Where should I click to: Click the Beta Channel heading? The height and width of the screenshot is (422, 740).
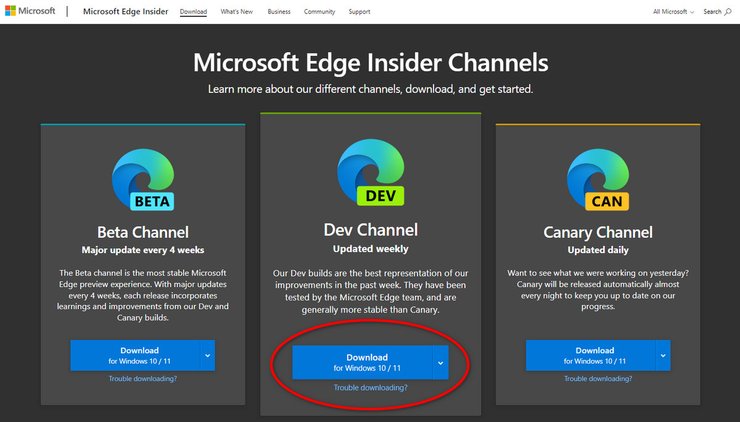[143, 232]
